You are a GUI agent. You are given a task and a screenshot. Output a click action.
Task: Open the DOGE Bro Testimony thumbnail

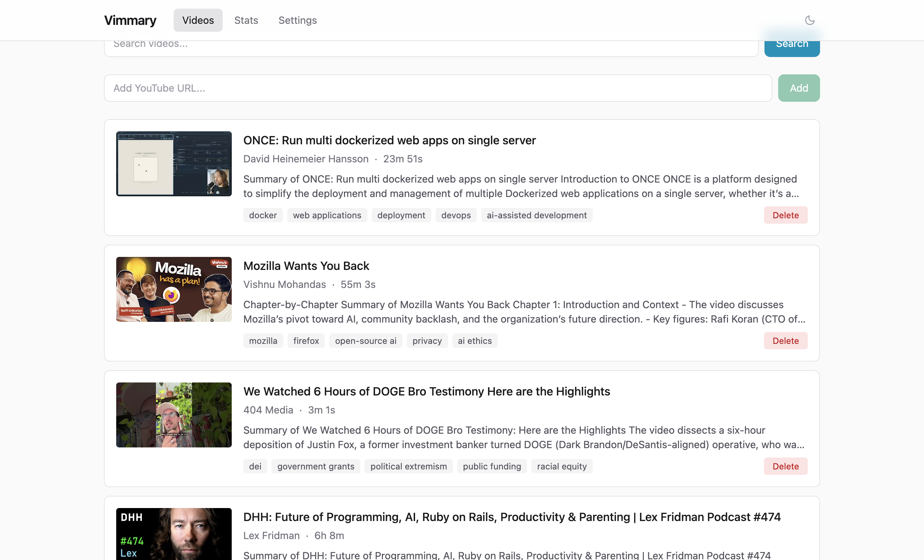[174, 415]
